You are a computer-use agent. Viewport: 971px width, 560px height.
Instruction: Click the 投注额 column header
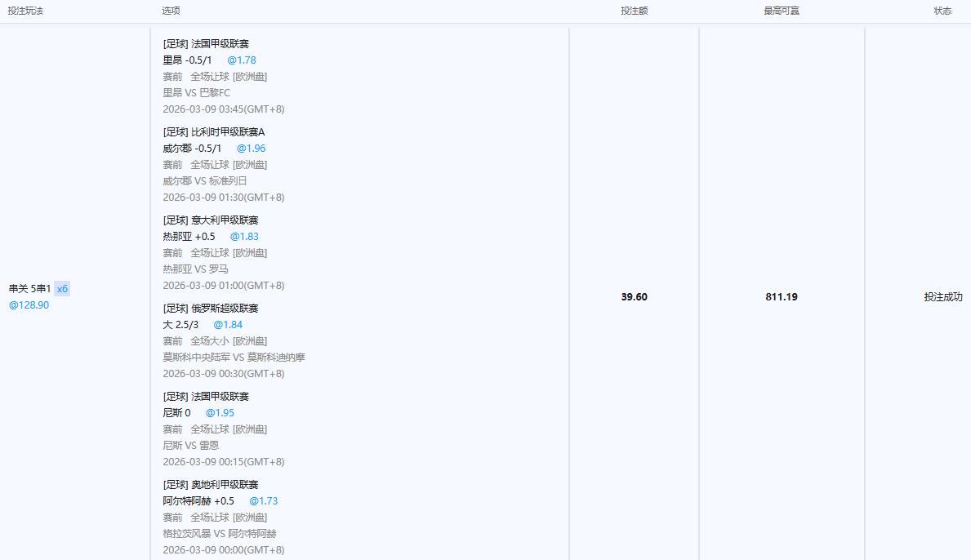(x=634, y=11)
